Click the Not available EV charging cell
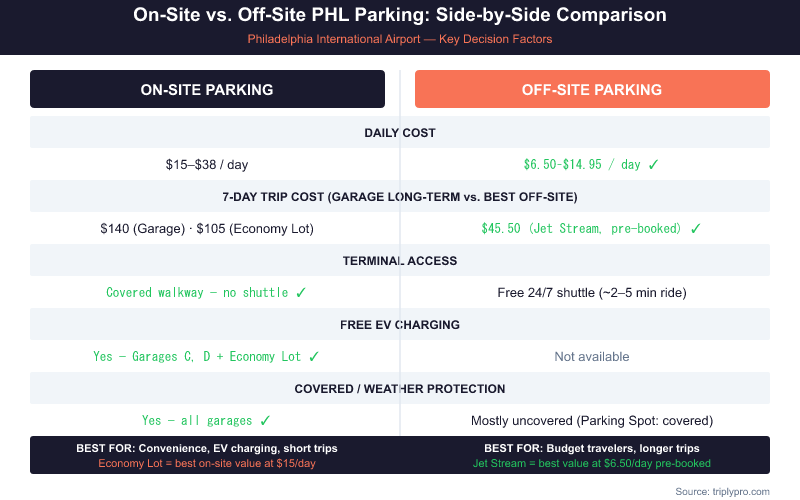Viewport: 800px width, 500px height. pos(592,356)
